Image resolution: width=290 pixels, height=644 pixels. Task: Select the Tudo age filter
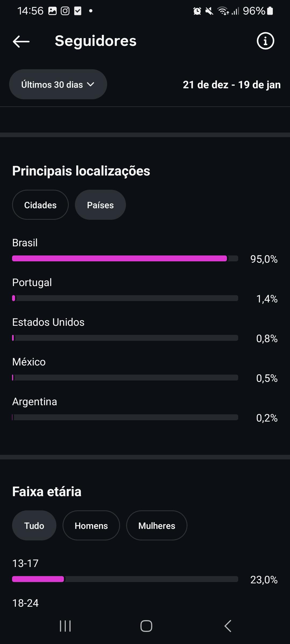(34, 526)
